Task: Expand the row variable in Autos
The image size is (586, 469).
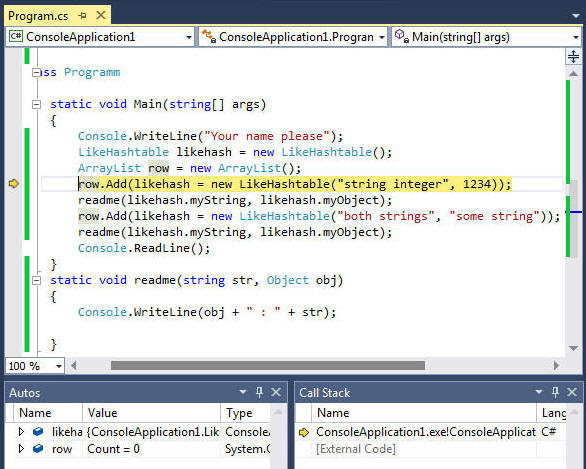Action: pyautogui.click(x=21, y=448)
